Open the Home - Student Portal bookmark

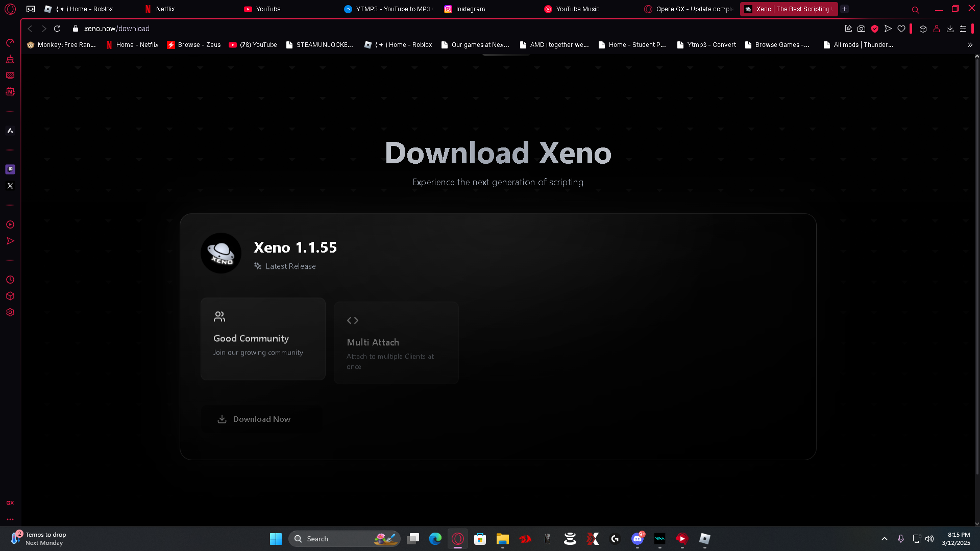pos(632,45)
